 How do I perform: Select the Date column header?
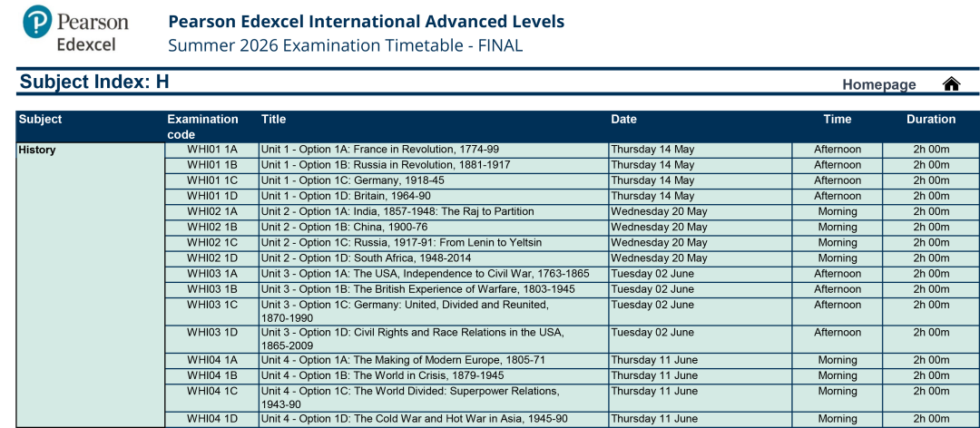[x=623, y=120]
